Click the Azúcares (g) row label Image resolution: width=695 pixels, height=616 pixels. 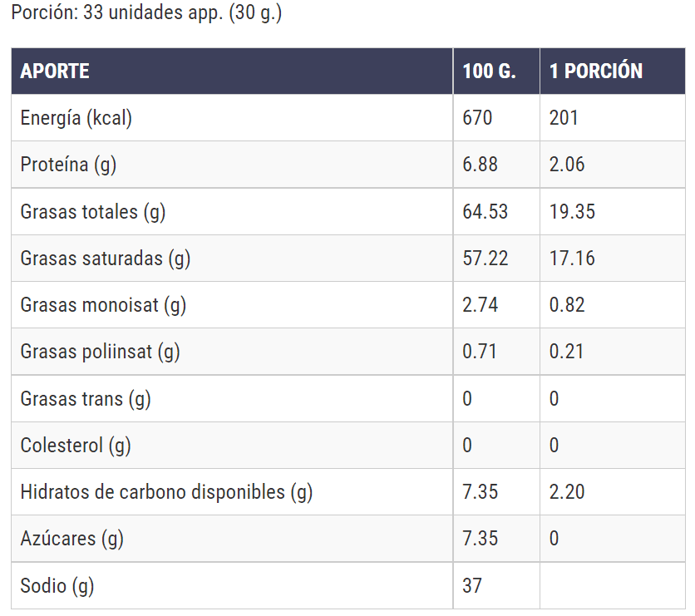[x=71, y=539]
